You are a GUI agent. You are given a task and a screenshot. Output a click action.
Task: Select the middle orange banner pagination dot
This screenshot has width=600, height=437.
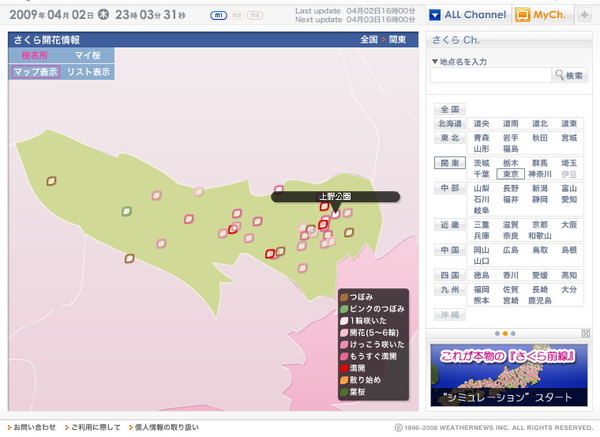(505, 334)
